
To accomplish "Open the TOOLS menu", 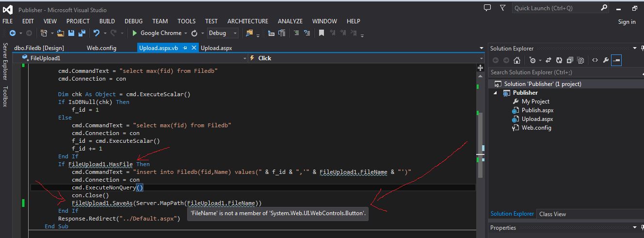I will (186, 21).
